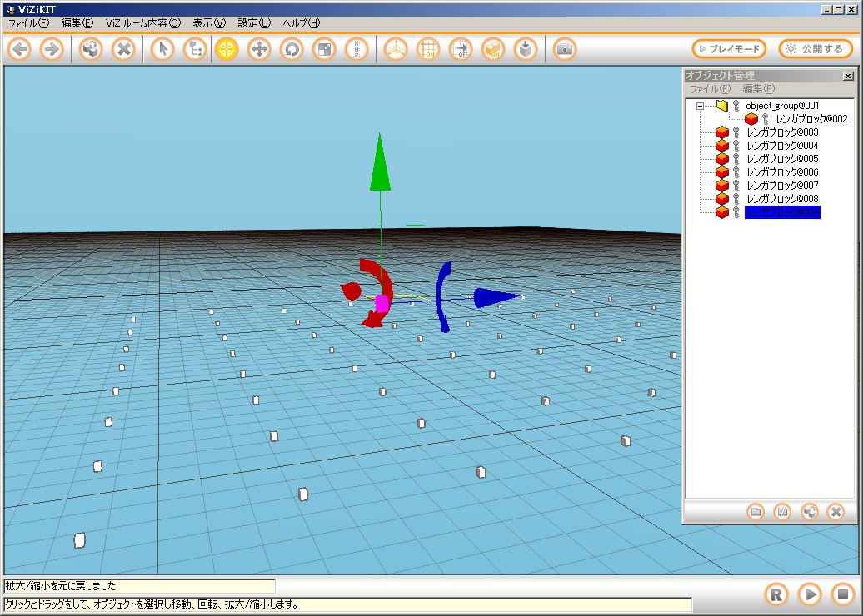The width and height of the screenshot is (863, 616).
Task: Click the プレイモード button
Action: (729, 49)
